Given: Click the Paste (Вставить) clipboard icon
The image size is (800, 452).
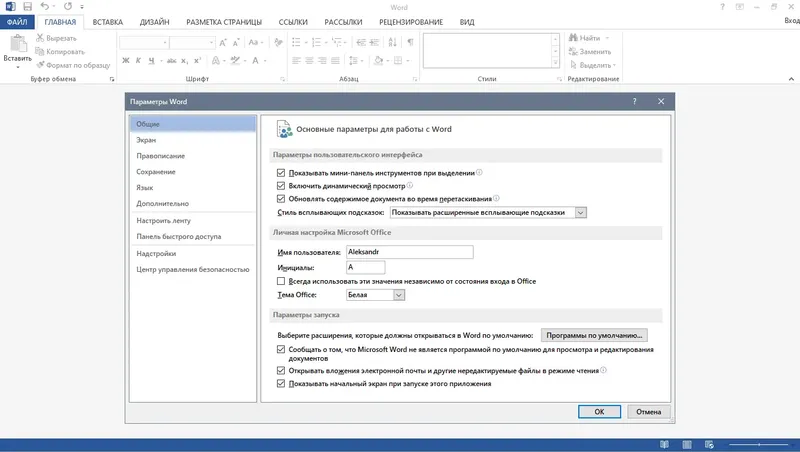Looking at the screenshot, I should click(x=18, y=44).
